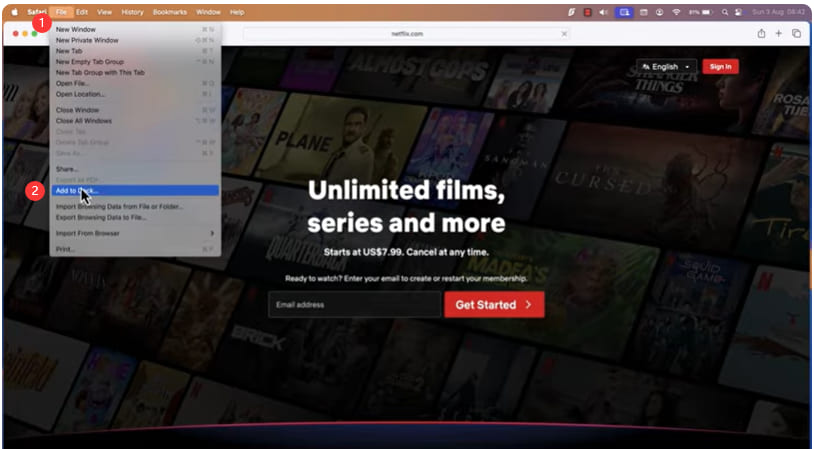Choose New Tab Group with This Tab
The width and height of the screenshot is (814, 449).
(135, 73)
